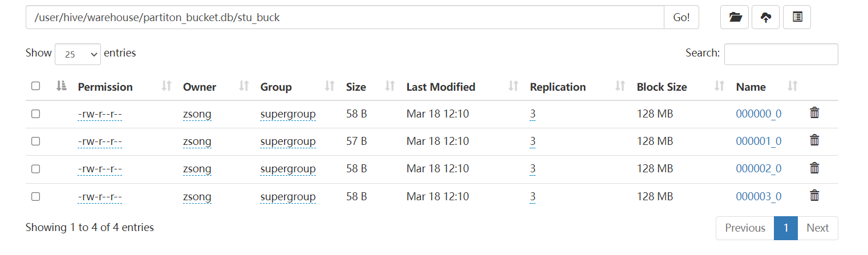Click the parent directory folder icon
The width and height of the screenshot is (868, 255).
pos(735,18)
